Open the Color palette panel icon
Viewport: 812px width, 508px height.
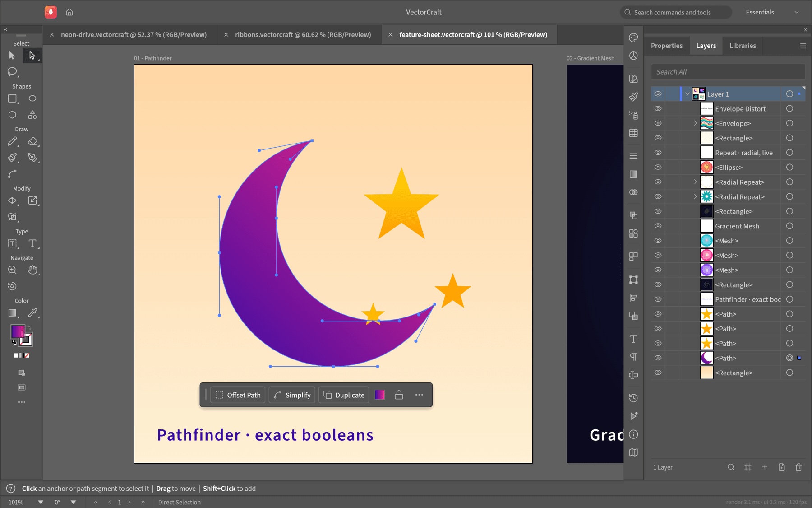coord(633,37)
